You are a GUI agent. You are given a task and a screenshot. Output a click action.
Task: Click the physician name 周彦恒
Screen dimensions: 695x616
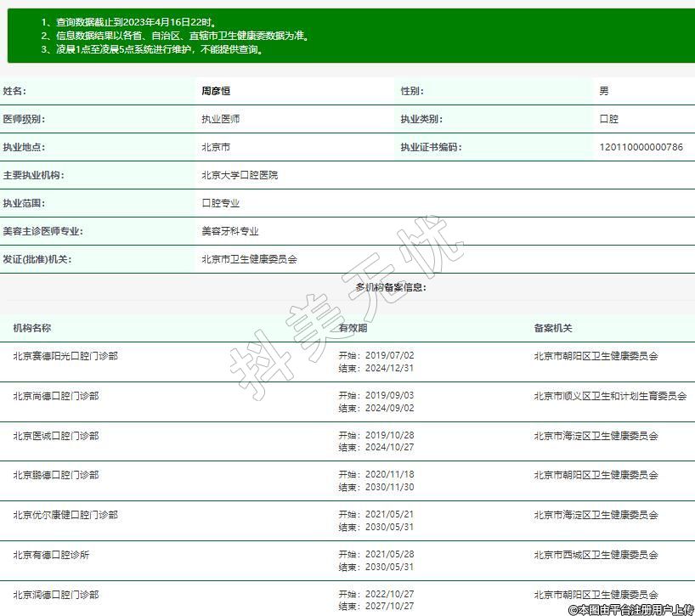point(215,91)
